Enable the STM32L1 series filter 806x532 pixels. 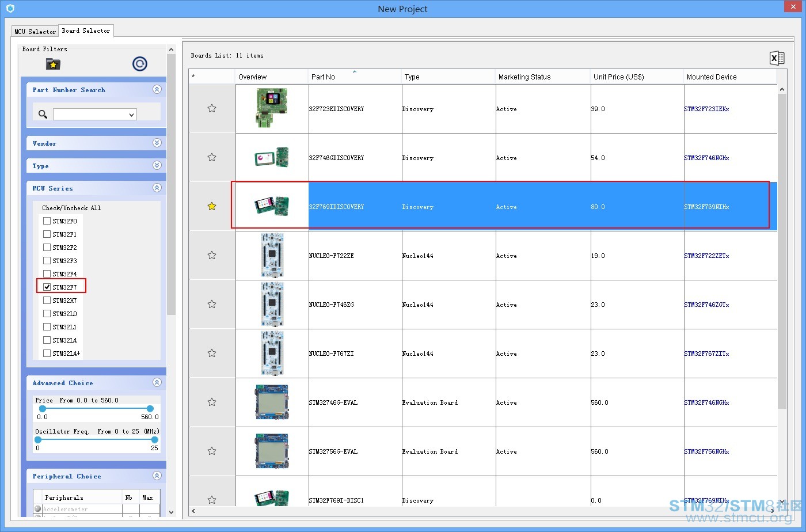pos(47,327)
